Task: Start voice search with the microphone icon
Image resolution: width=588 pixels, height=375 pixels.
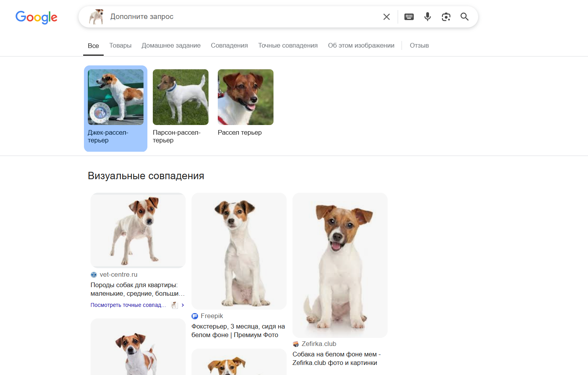Action: pos(427,17)
